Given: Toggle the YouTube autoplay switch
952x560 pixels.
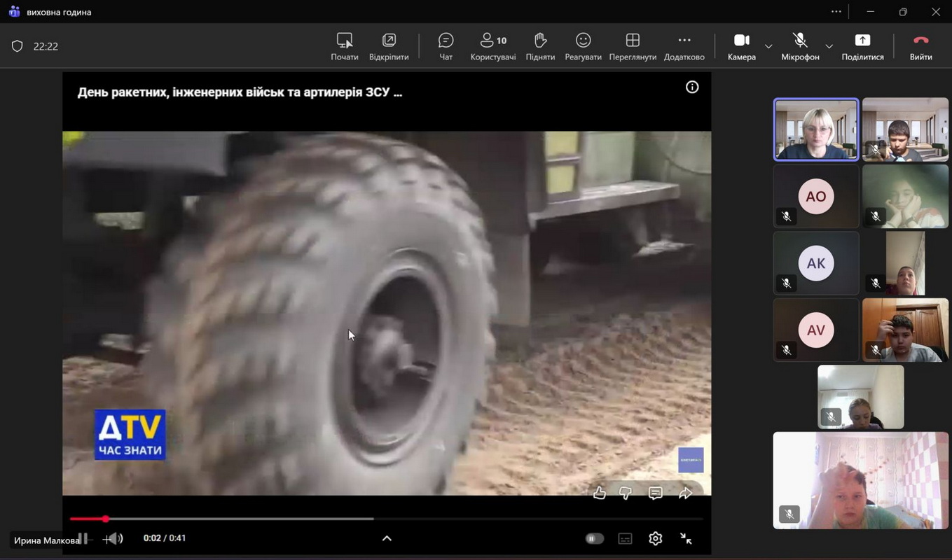Looking at the screenshot, I should (x=594, y=538).
